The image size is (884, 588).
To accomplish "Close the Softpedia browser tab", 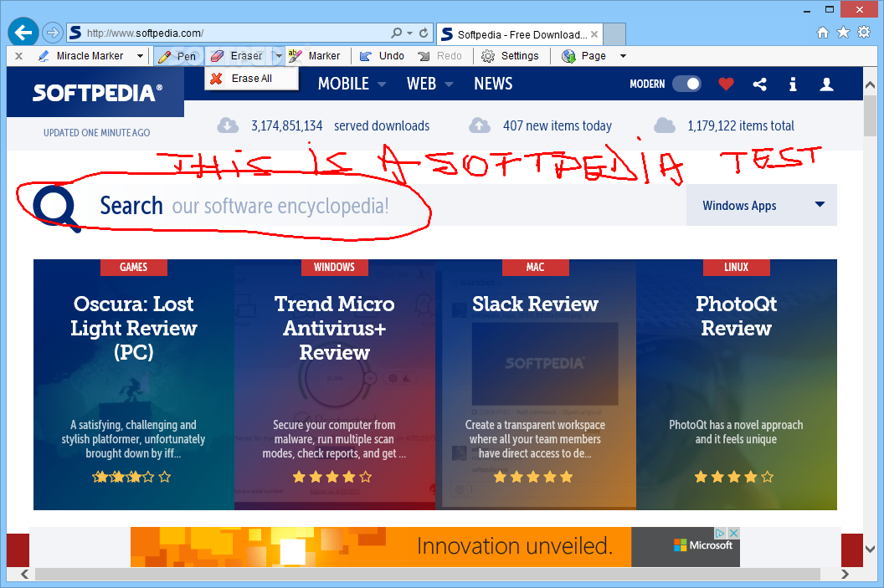I will (594, 34).
